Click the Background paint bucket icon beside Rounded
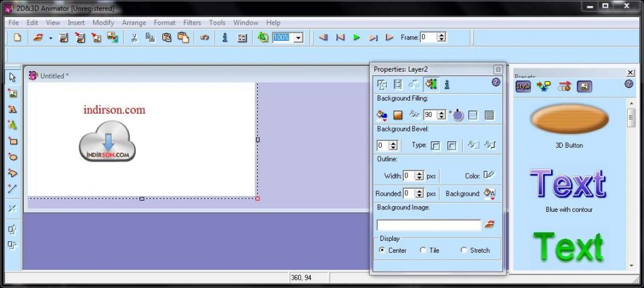The image size is (644, 288). pos(489,194)
